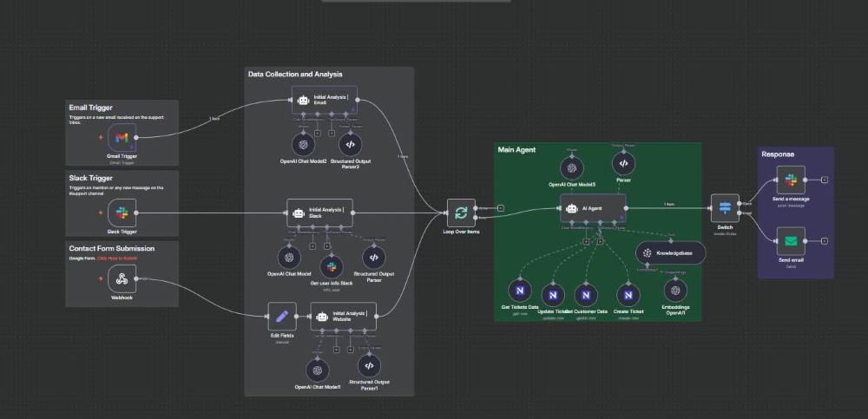Viewport: 868px width, 419px height.
Task: Select the Send email node
Action: [x=791, y=240]
